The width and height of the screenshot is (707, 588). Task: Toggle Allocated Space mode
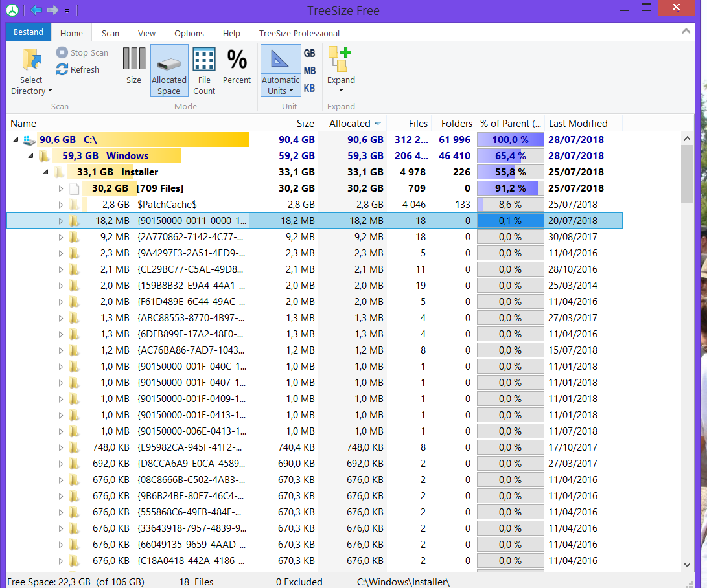(169, 71)
